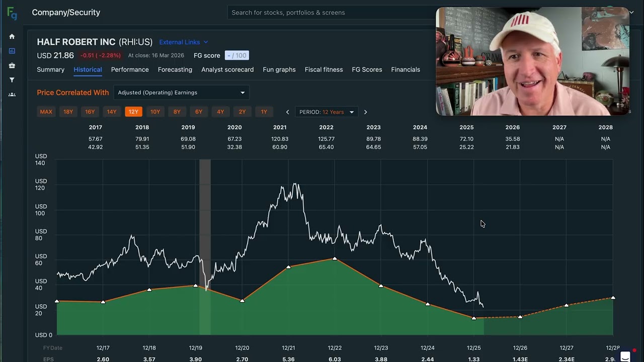644x362 pixels.
Task: Click the 12/27 estimate data point
Action: click(x=567, y=306)
